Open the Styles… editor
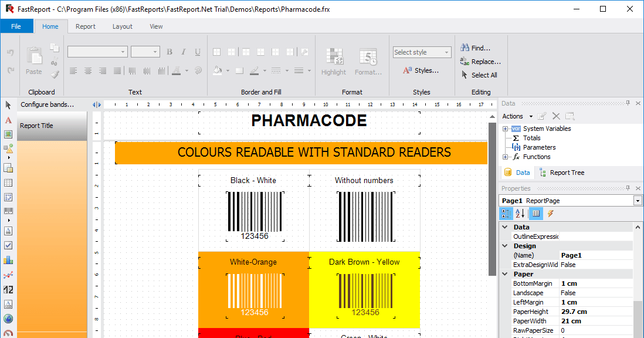Screen dimensions: 644x338 pos(421,70)
